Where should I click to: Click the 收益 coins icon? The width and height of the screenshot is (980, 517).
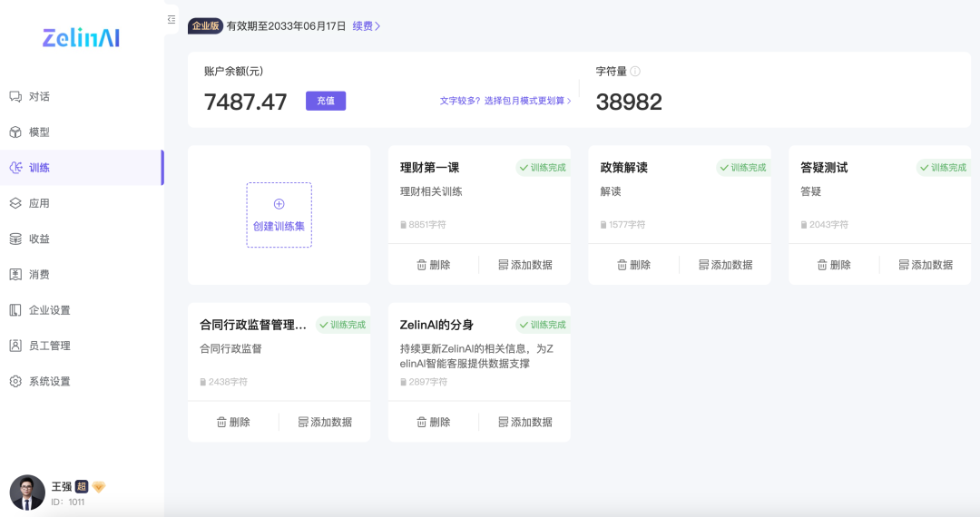(15, 239)
